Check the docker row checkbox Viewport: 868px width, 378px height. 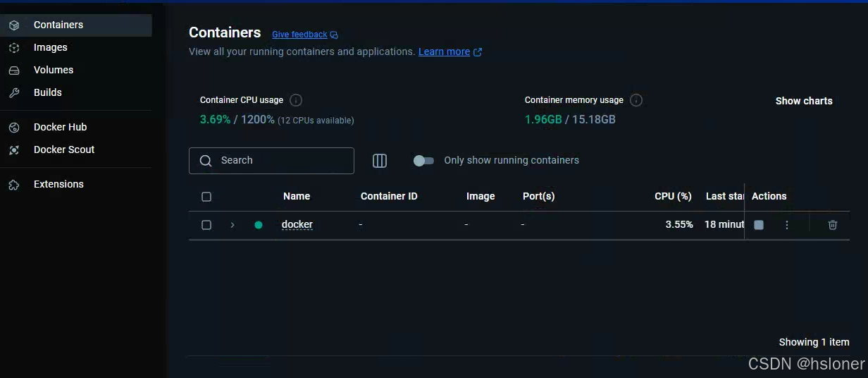(x=206, y=225)
